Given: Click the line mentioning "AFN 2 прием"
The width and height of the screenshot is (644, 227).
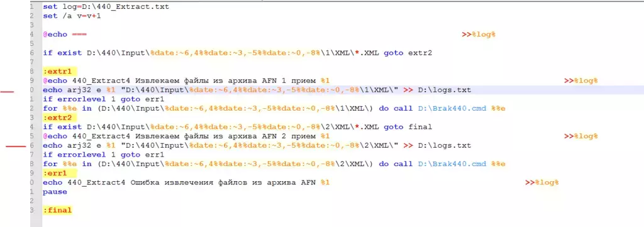Looking at the screenshot, I should [x=186, y=136].
